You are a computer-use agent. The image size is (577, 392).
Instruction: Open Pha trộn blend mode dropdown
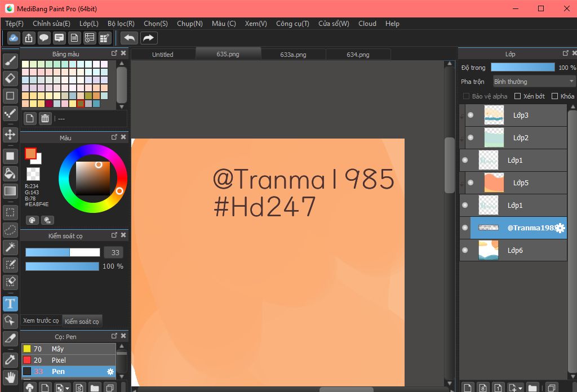pos(534,81)
